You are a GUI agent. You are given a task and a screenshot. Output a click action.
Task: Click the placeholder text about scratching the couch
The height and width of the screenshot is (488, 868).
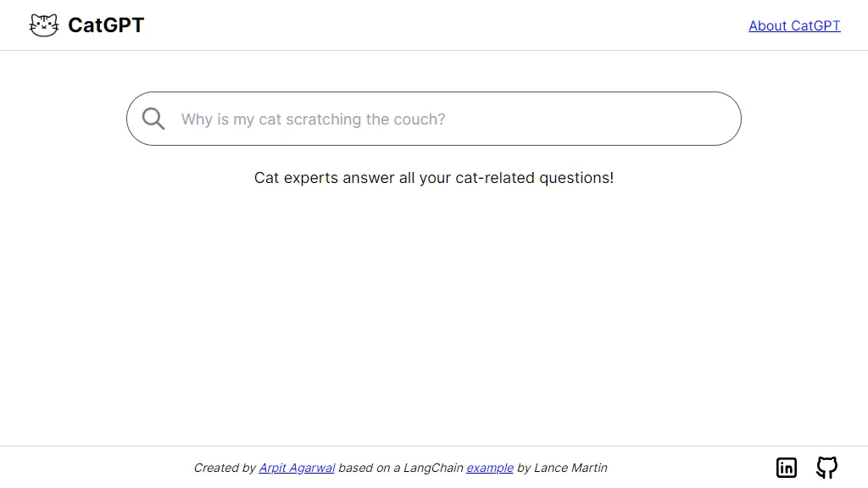(x=314, y=119)
